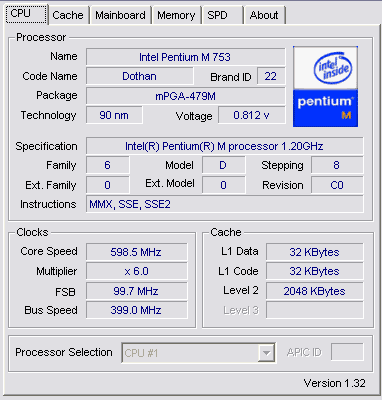Click the Core Speed value 598.5 MHz

[x=136, y=252]
